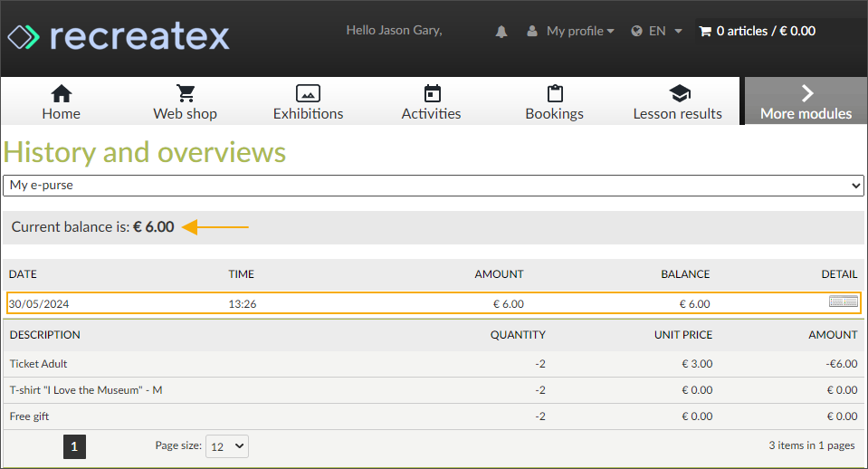Click the detail icon for 30/05/2024 row

(843, 302)
